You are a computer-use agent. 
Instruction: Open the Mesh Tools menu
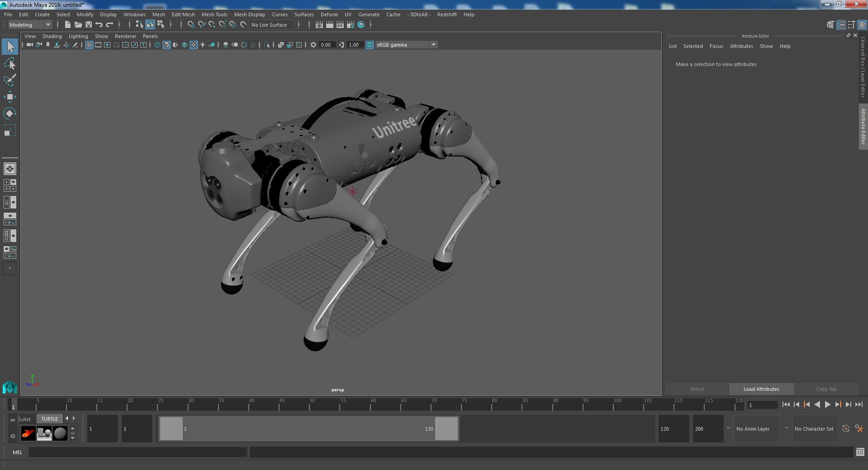point(214,14)
